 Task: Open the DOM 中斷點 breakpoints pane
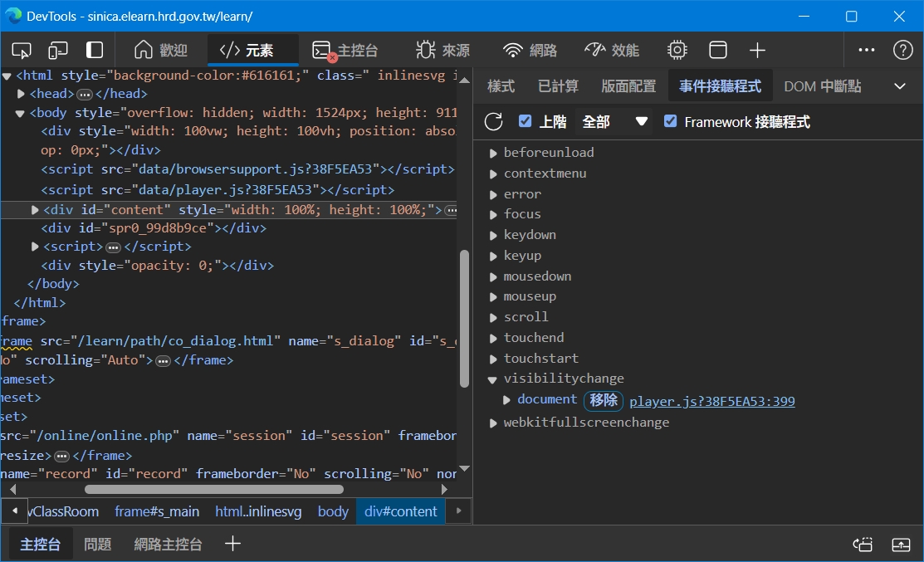[823, 86]
